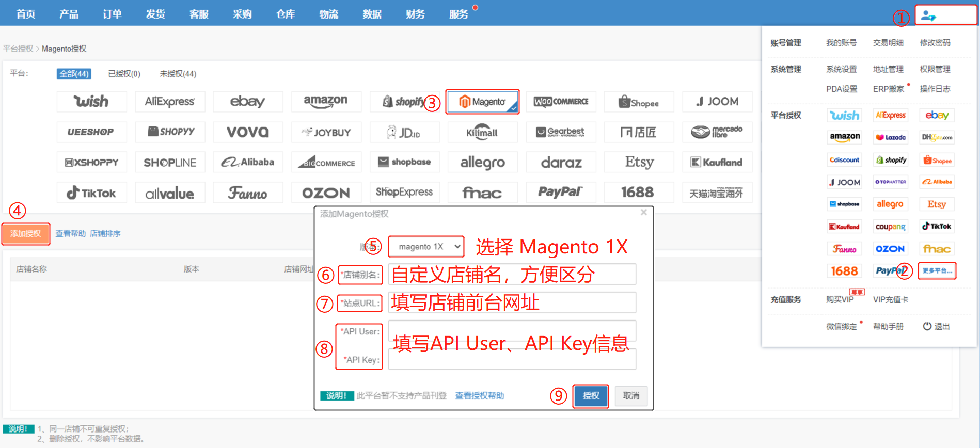Select the Kilimall platform tile
980x448 pixels.
tap(483, 132)
